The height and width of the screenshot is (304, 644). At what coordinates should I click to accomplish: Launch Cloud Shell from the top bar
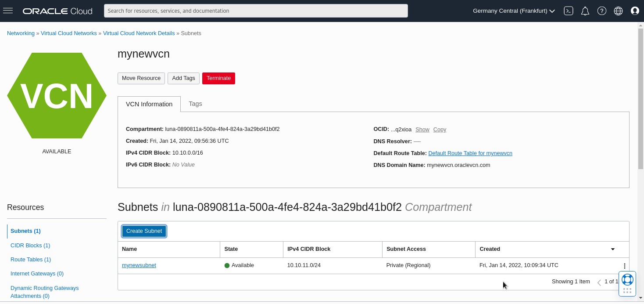(x=568, y=11)
